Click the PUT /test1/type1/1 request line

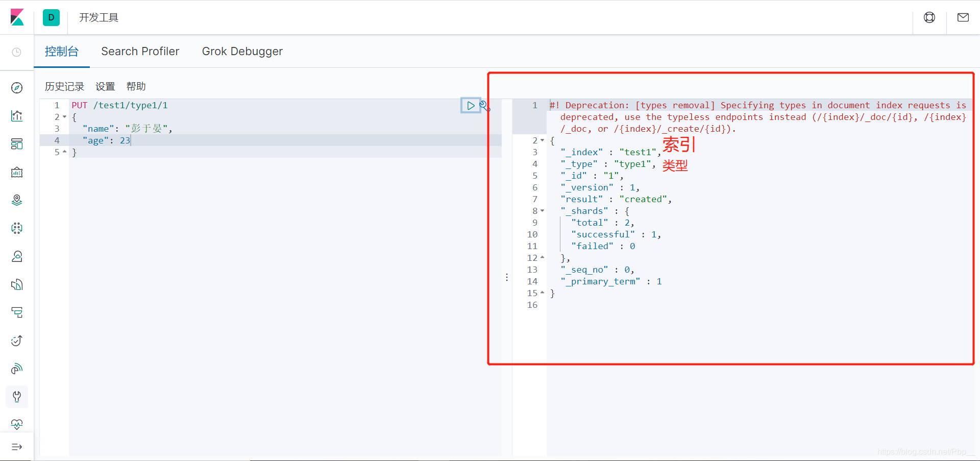click(x=120, y=105)
